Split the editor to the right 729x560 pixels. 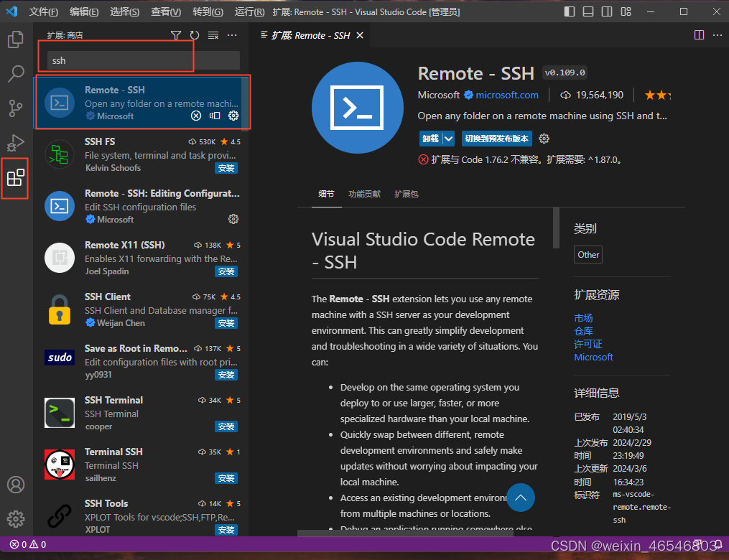pos(699,35)
